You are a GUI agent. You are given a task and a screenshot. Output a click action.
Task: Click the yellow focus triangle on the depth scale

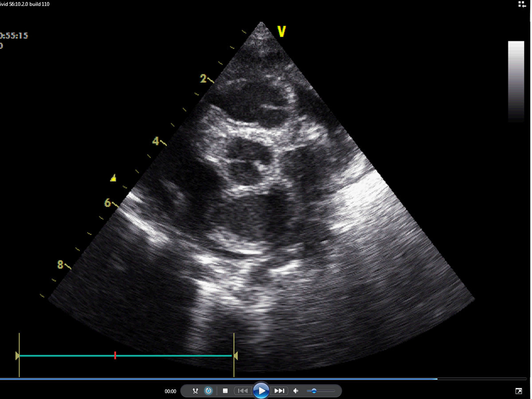point(113,178)
